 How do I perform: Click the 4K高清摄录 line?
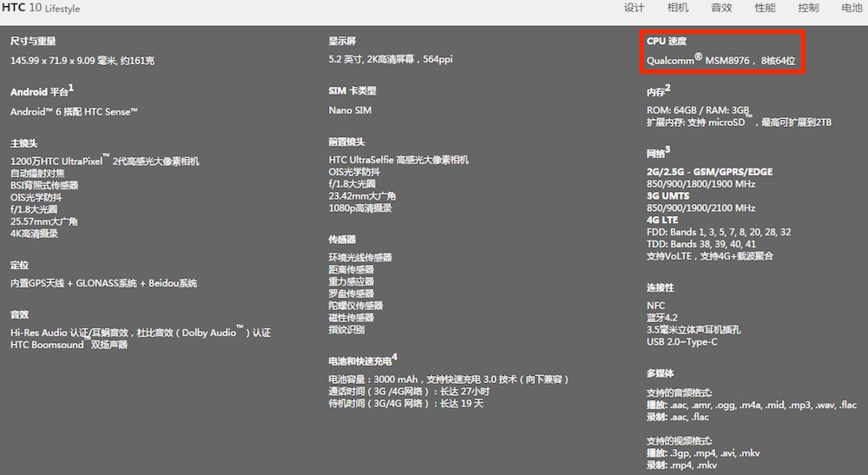pos(35,234)
